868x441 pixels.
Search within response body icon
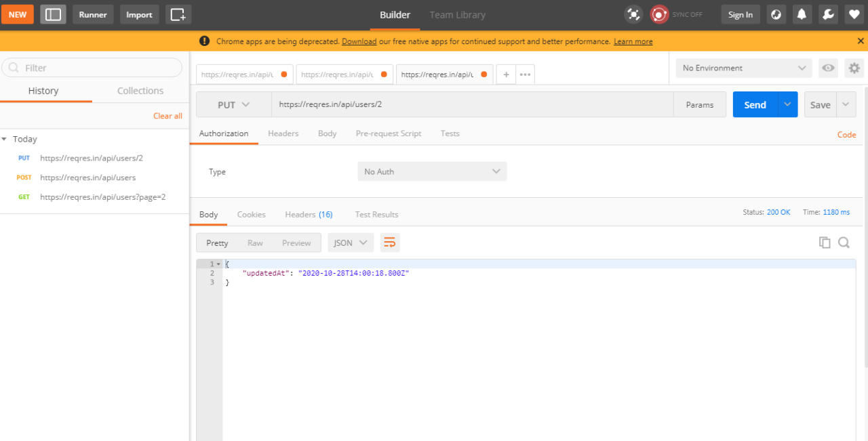(x=844, y=243)
